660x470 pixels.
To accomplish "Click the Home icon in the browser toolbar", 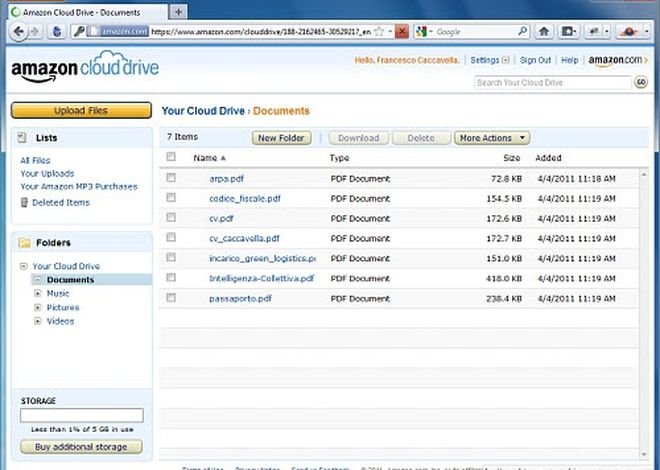I will pyautogui.click(x=544, y=32).
